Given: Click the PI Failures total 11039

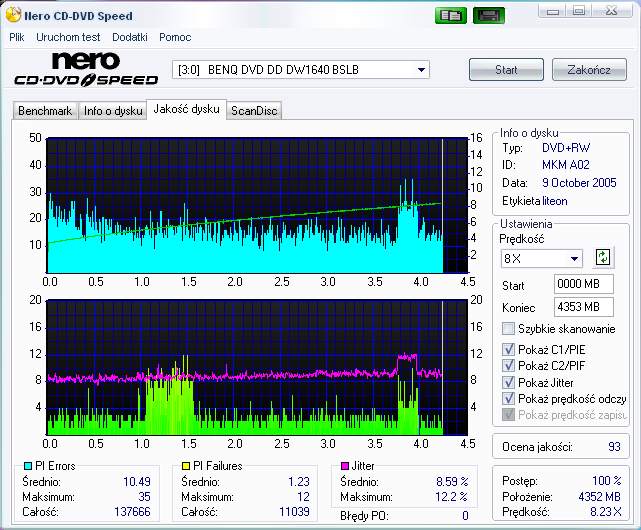Looking at the screenshot, I should point(294,512).
